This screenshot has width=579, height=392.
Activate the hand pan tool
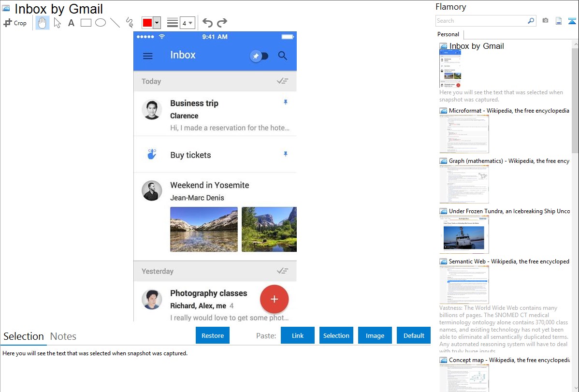pyautogui.click(x=43, y=23)
